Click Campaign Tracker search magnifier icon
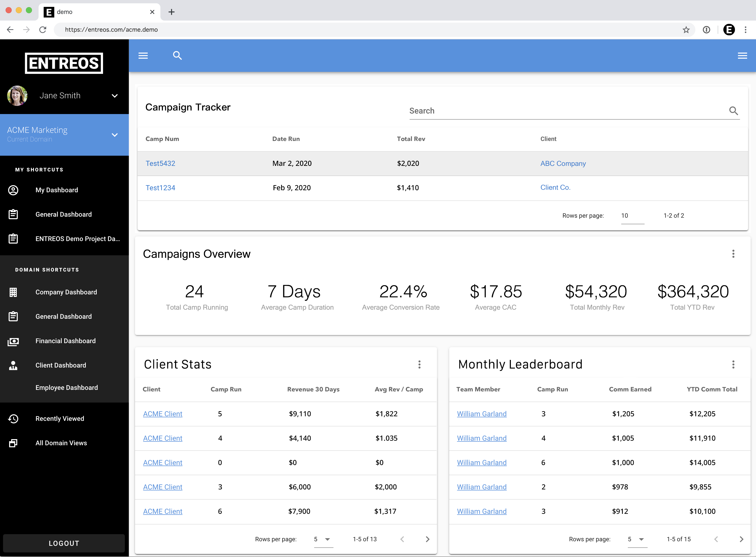The height and width of the screenshot is (557, 756). point(733,110)
